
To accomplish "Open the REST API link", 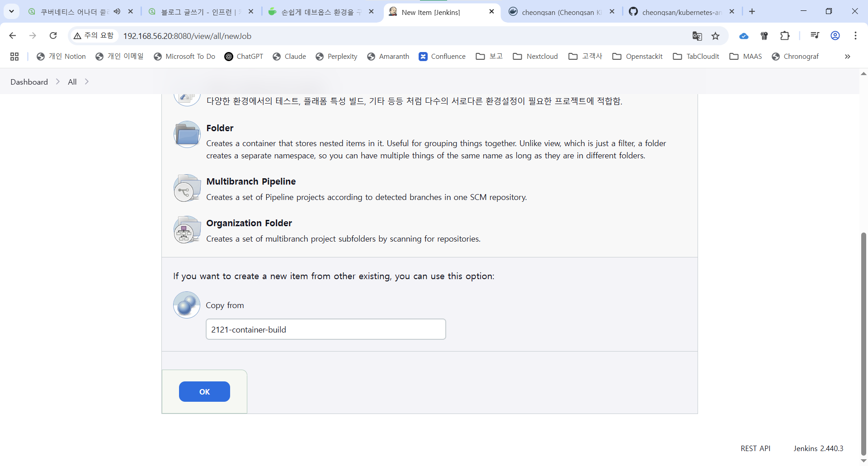I will (755, 448).
